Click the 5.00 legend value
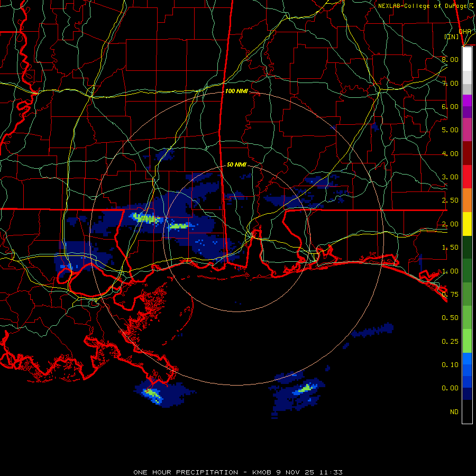 pos(450,130)
